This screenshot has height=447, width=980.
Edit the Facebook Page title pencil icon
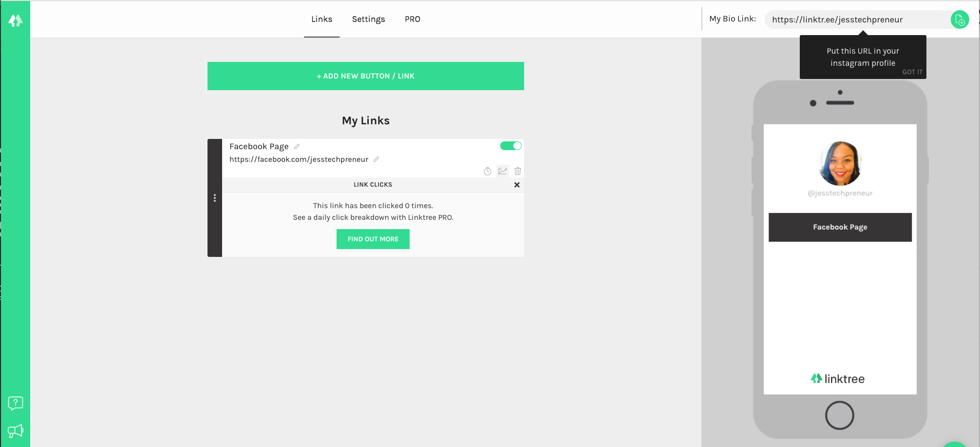297,146
